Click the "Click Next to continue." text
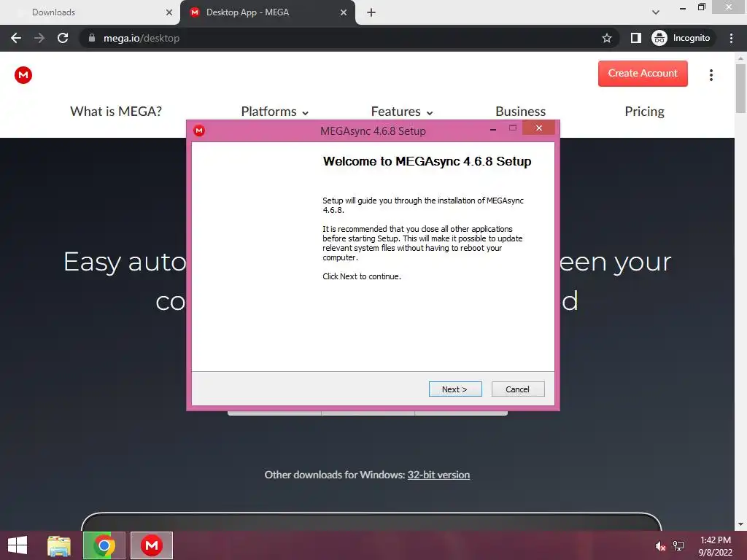Screen dimensions: 747x560 (x=362, y=276)
